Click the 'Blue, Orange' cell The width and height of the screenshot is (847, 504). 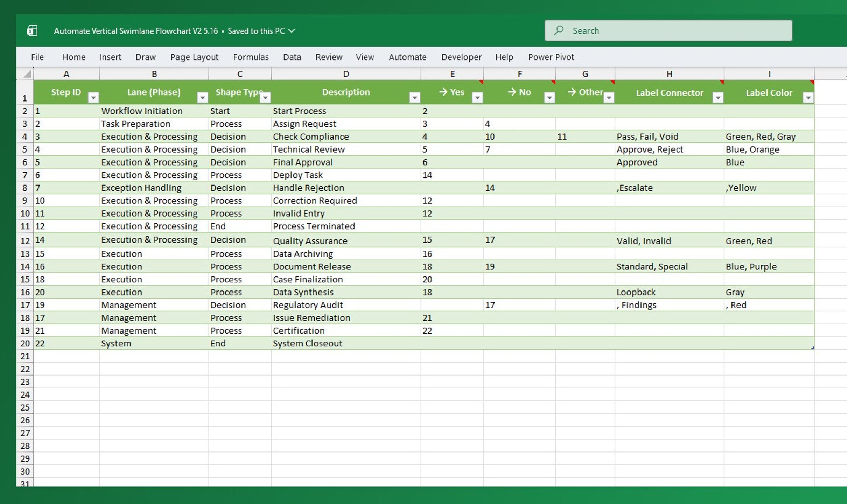pyautogui.click(x=769, y=149)
